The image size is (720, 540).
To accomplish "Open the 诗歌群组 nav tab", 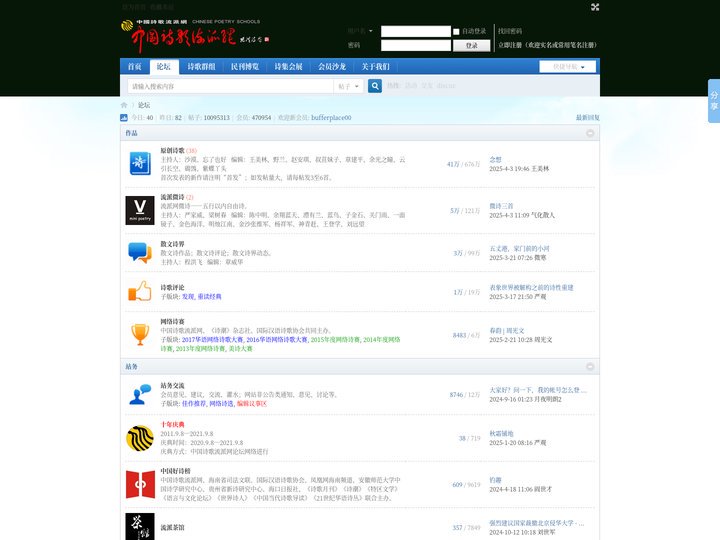I will [201, 67].
